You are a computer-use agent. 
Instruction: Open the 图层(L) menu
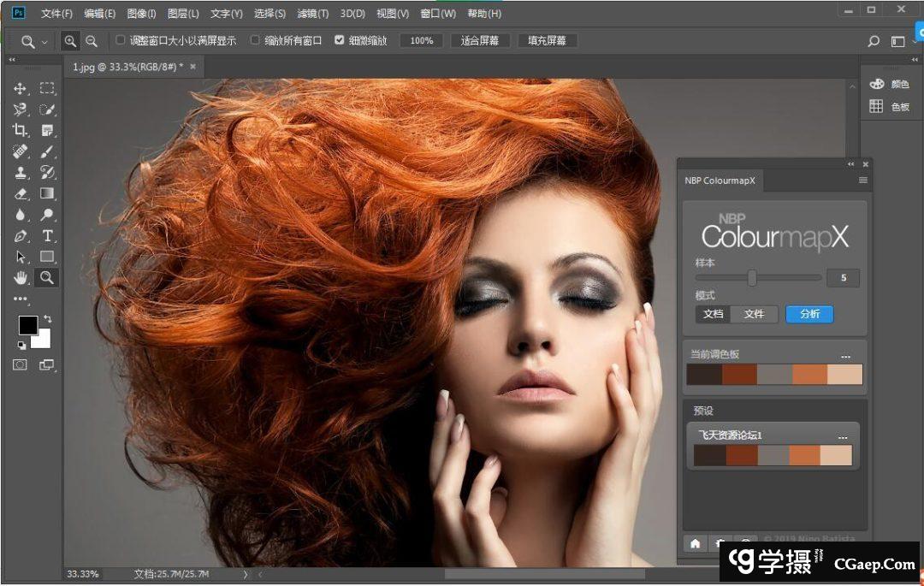(x=183, y=14)
